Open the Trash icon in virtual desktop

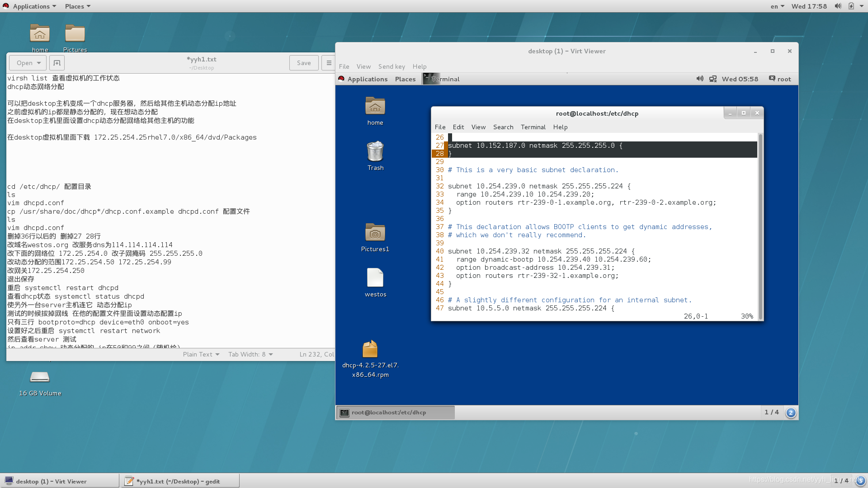coord(375,151)
